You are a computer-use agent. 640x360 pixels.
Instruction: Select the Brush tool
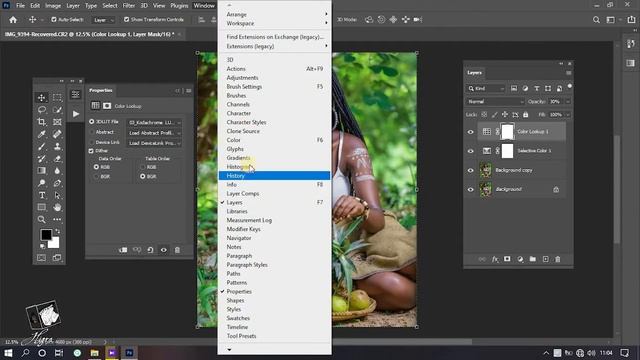[41, 146]
